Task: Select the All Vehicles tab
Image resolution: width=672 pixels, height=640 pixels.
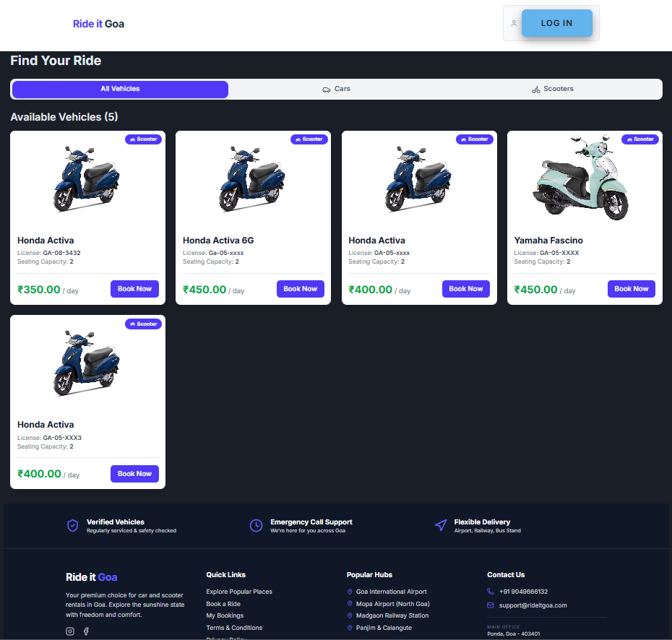Action: coord(120,89)
